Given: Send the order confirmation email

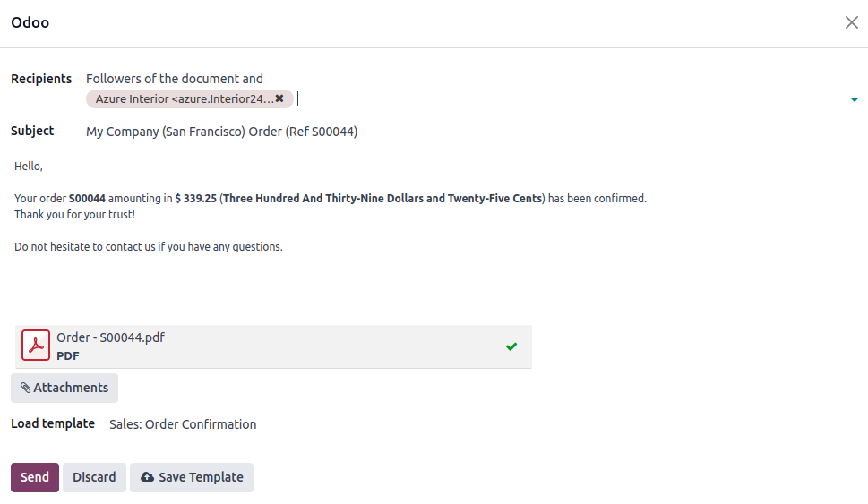Looking at the screenshot, I should click(35, 477).
